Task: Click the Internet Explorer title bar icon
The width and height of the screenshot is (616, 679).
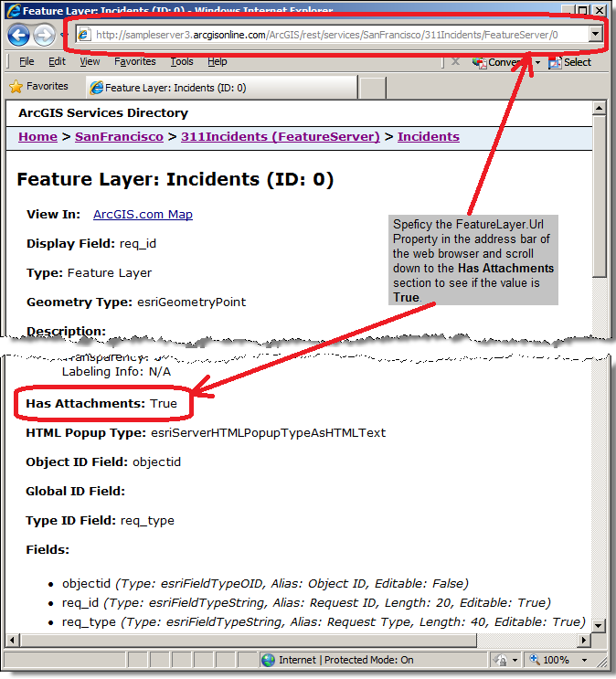Action: [13, 10]
